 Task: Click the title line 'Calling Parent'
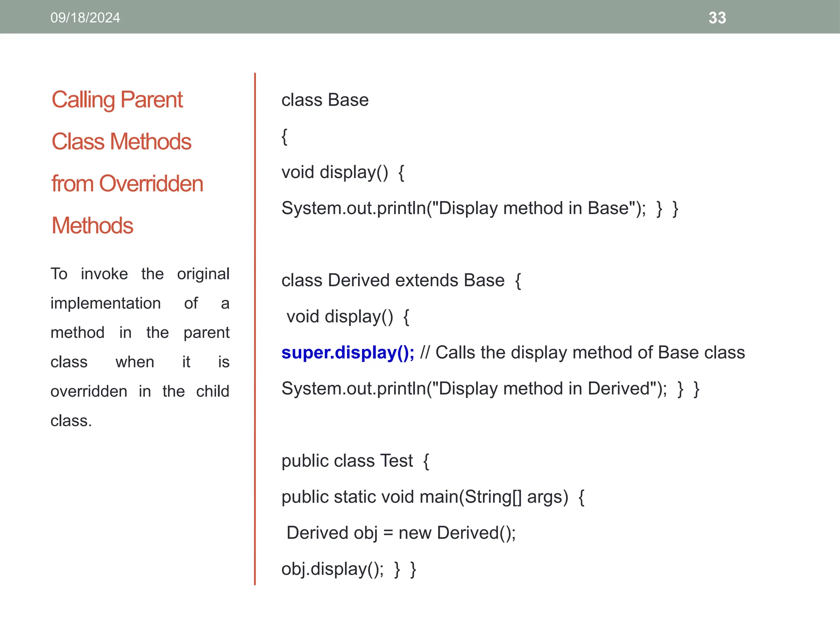[x=117, y=100]
